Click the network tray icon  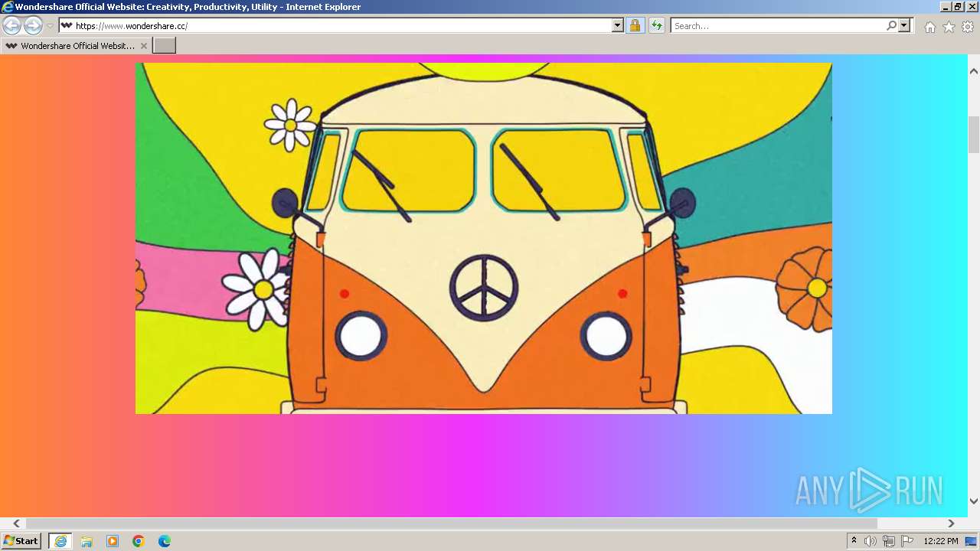click(889, 541)
